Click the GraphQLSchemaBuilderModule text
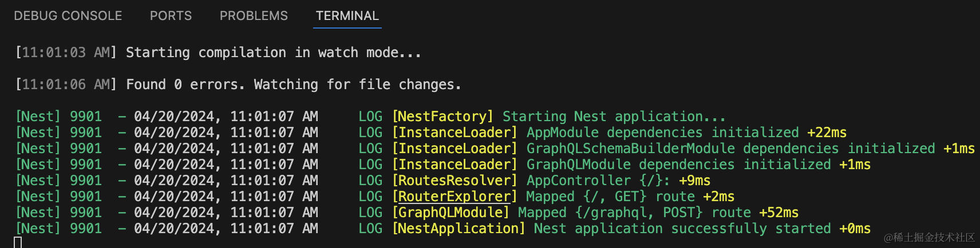980x248 pixels. [x=630, y=149]
